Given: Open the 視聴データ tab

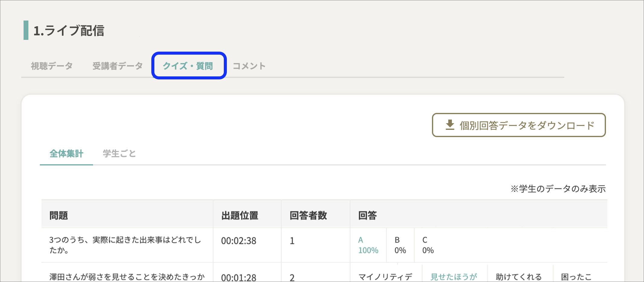Looking at the screenshot, I should pyautogui.click(x=52, y=66).
